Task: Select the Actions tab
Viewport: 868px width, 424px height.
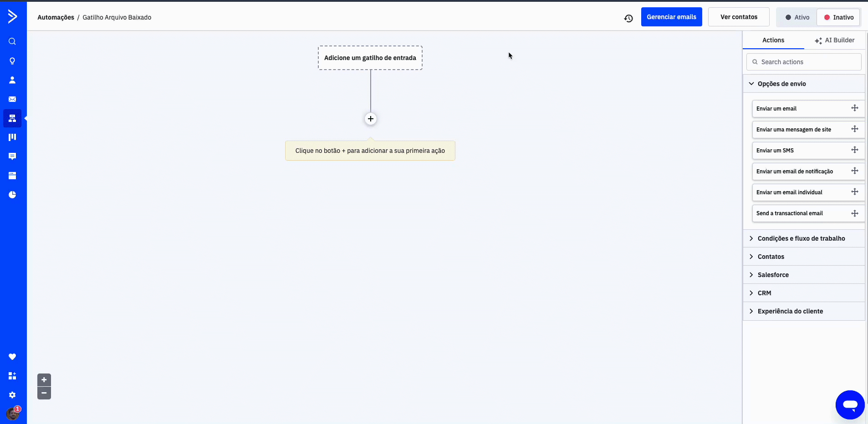Action: coord(773,40)
